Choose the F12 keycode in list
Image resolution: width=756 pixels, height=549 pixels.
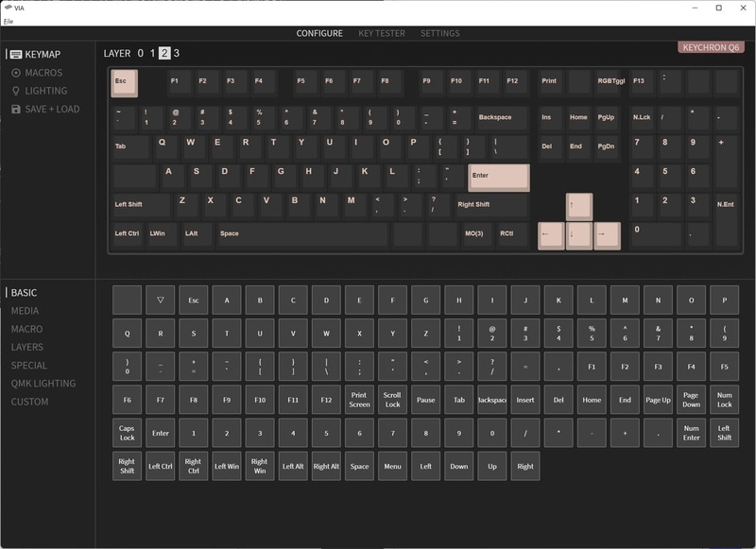pos(326,400)
